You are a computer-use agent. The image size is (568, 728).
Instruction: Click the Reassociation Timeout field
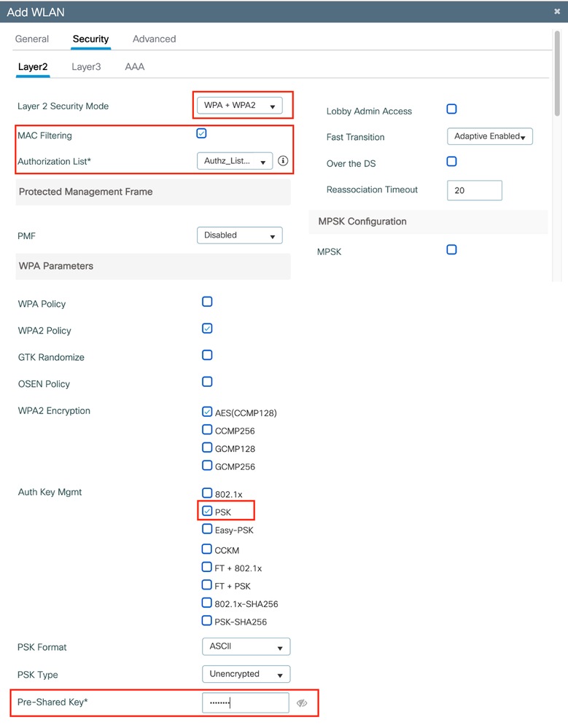click(x=474, y=190)
